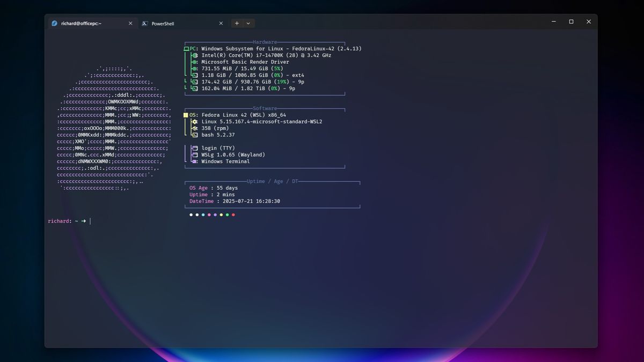Image resolution: width=644 pixels, height=362 pixels.
Task: Close the PowerShell tab
Action: pos(221,23)
